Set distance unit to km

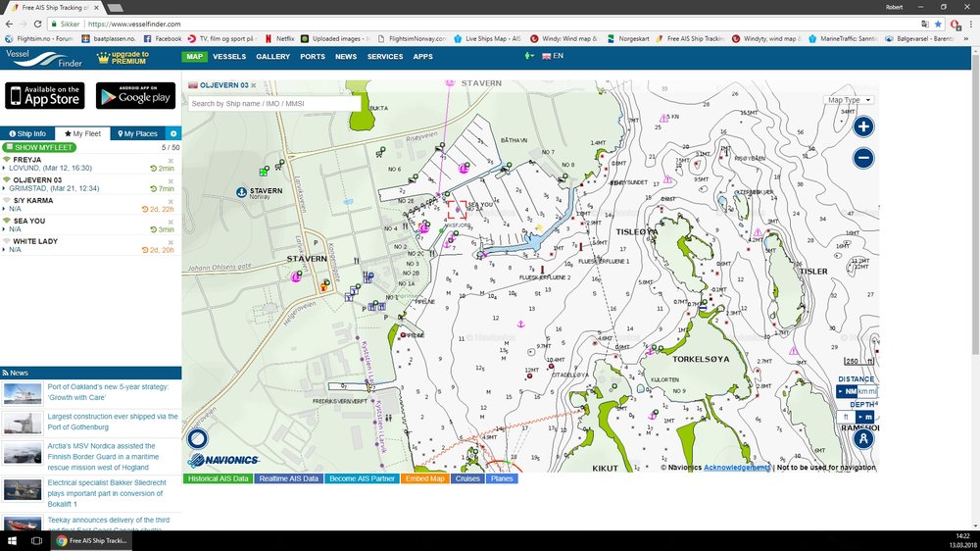(862, 391)
